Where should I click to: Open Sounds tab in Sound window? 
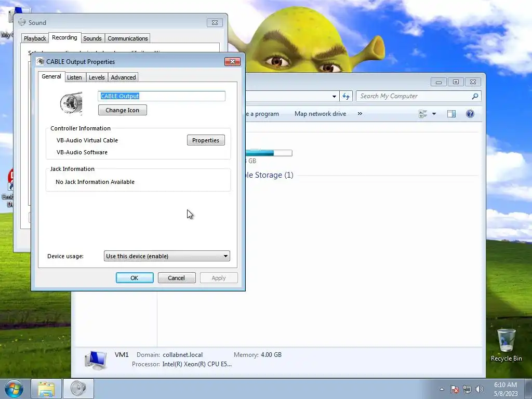pos(92,38)
